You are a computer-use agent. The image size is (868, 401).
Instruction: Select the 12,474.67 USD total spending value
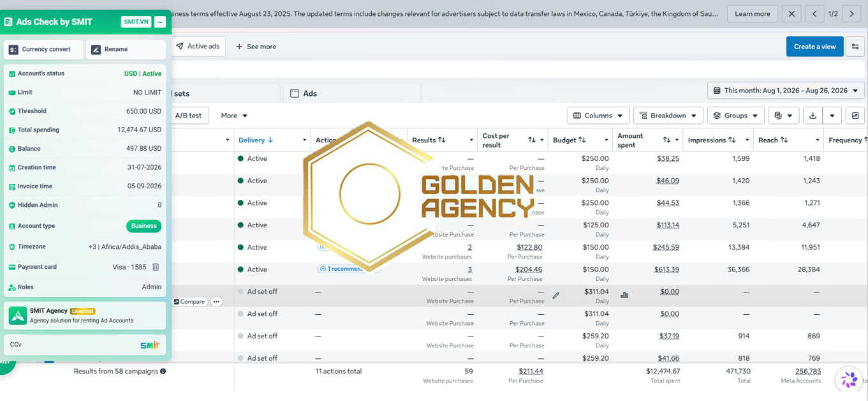tap(139, 130)
